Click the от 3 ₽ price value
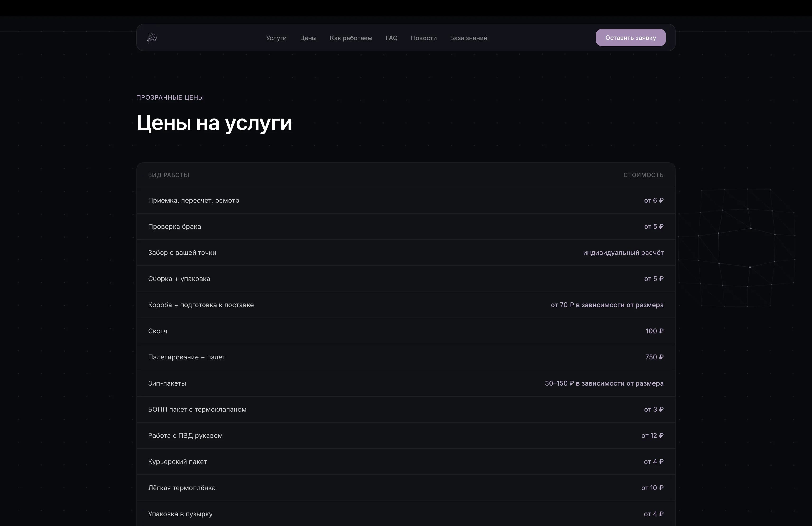 pyautogui.click(x=653, y=409)
